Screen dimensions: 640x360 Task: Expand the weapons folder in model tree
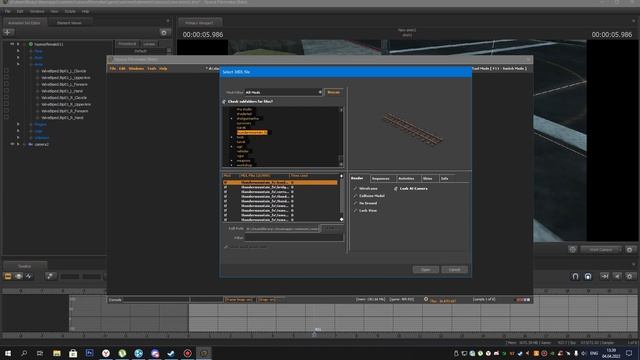point(231,160)
